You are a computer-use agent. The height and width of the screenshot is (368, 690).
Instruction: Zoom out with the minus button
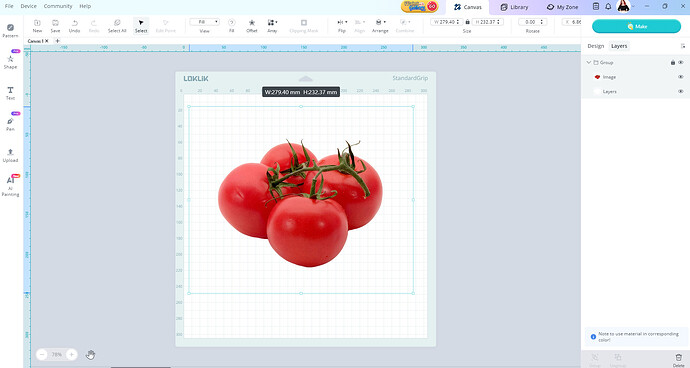point(42,354)
